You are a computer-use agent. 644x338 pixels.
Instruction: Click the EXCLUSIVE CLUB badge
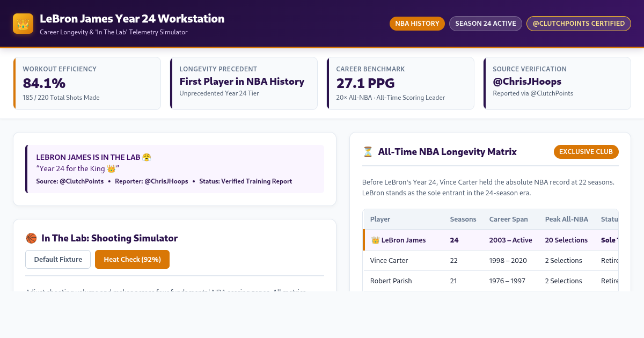click(586, 152)
